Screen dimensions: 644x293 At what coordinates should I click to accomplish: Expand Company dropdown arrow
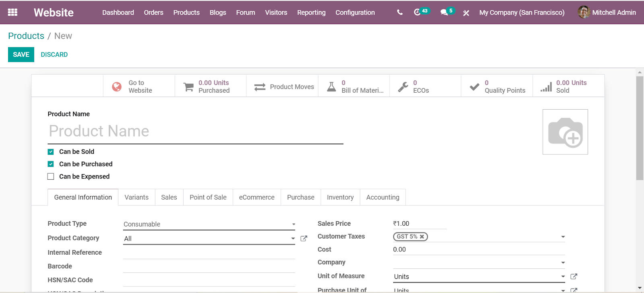[563, 262]
